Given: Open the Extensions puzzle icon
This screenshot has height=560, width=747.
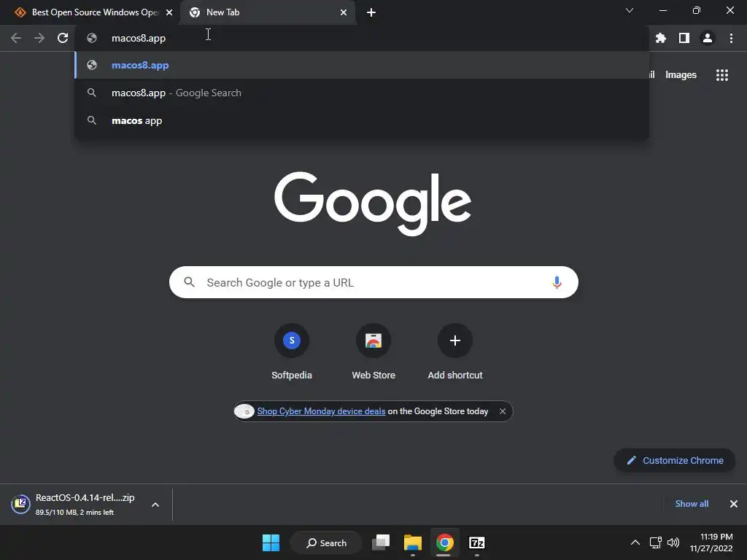Looking at the screenshot, I should (x=660, y=38).
